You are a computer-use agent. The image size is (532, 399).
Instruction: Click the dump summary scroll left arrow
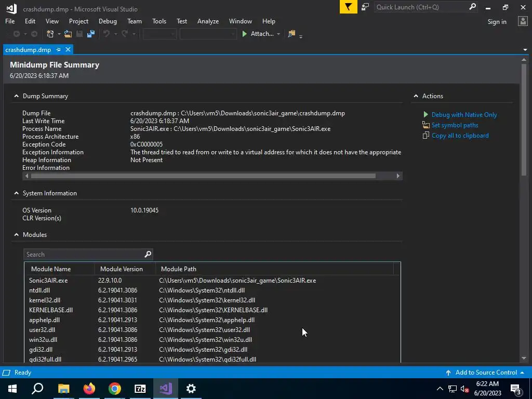pyautogui.click(x=26, y=176)
